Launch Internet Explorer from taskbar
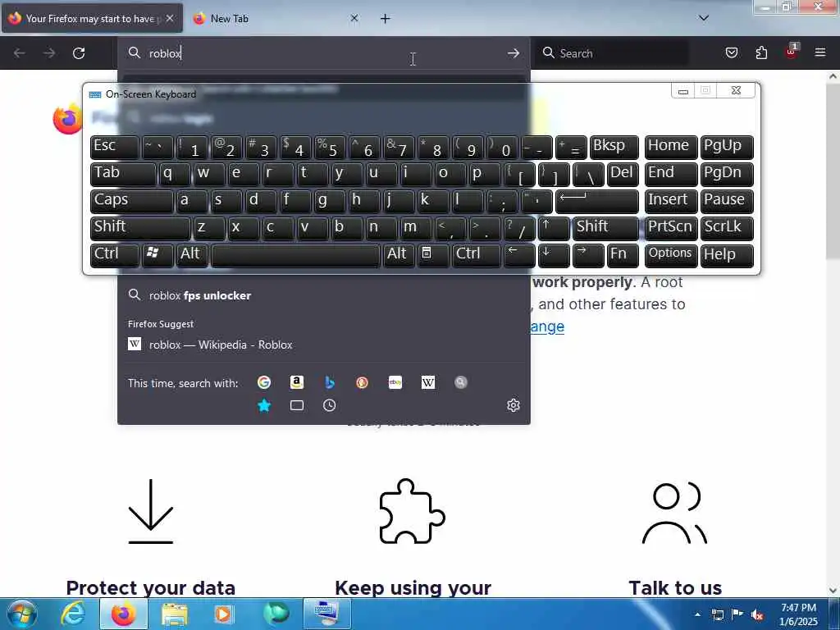840x630 pixels. [x=72, y=614]
